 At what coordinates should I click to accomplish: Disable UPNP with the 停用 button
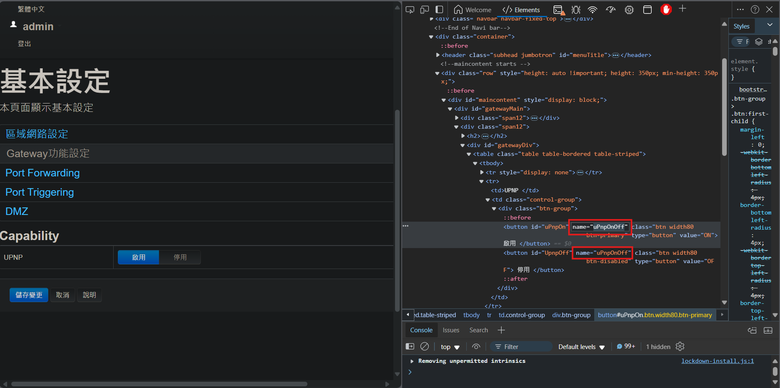coord(180,257)
